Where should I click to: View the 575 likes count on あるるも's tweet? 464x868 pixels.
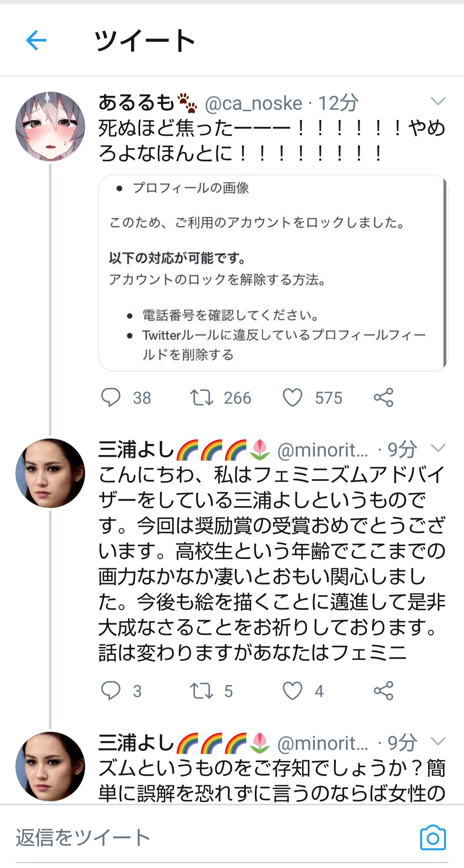(327, 397)
